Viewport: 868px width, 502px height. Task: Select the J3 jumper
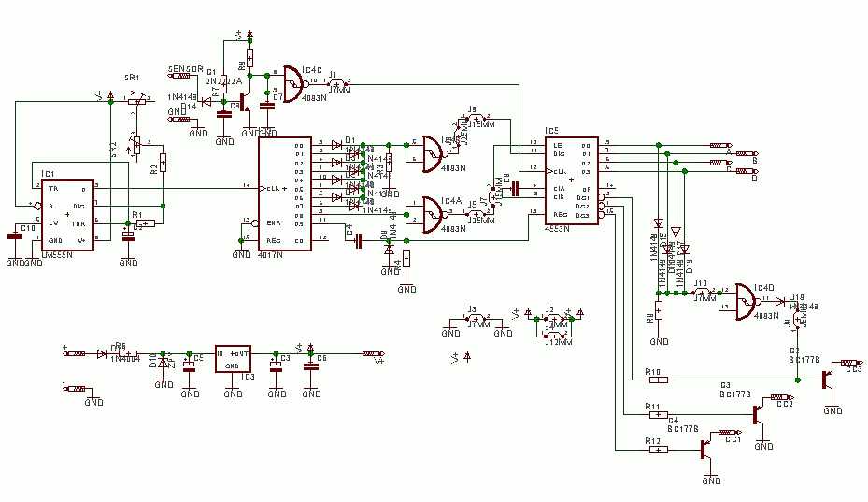(x=477, y=321)
